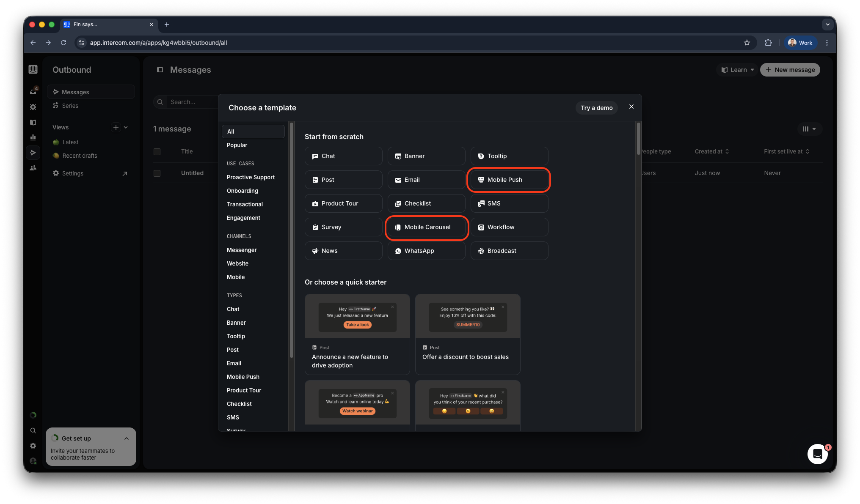Image resolution: width=860 pixels, height=504 pixels.
Task: Pick the discount quick starter card
Action: 467,334
